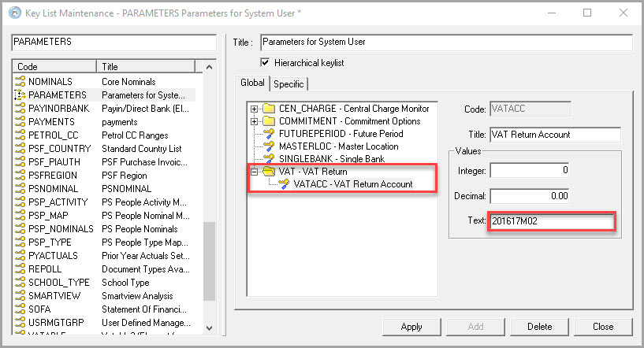Click the VATACC key icon
The width and height of the screenshot is (644, 348).
pos(283,184)
